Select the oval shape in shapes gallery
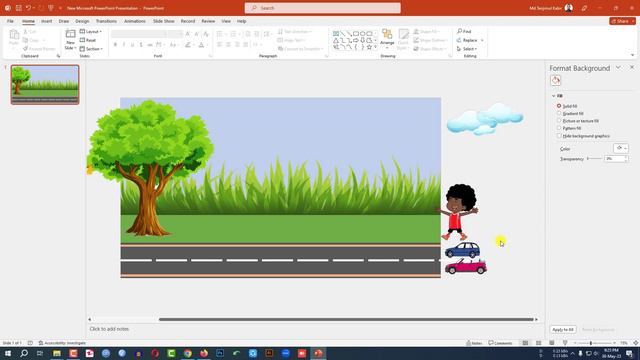The height and width of the screenshot is (360, 640). point(363,33)
